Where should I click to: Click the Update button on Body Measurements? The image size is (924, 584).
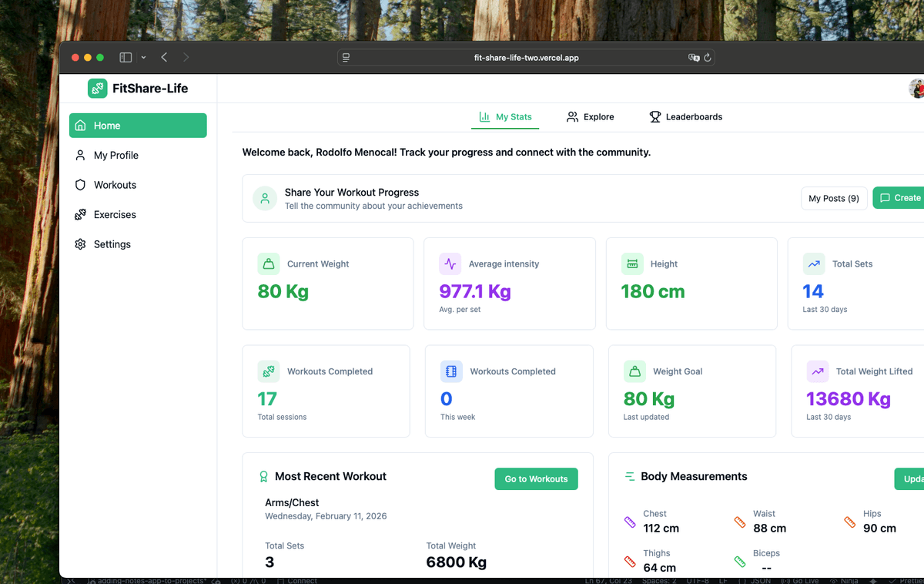(911, 478)
